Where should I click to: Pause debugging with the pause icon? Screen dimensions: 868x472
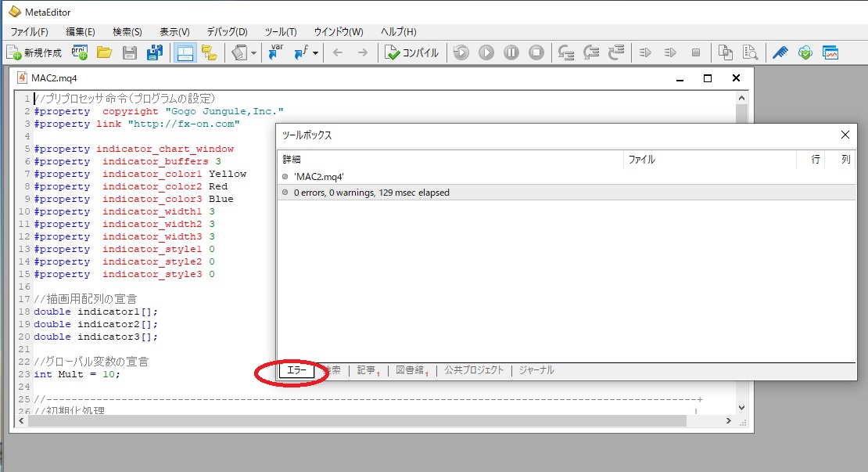(x=511, y=53)
